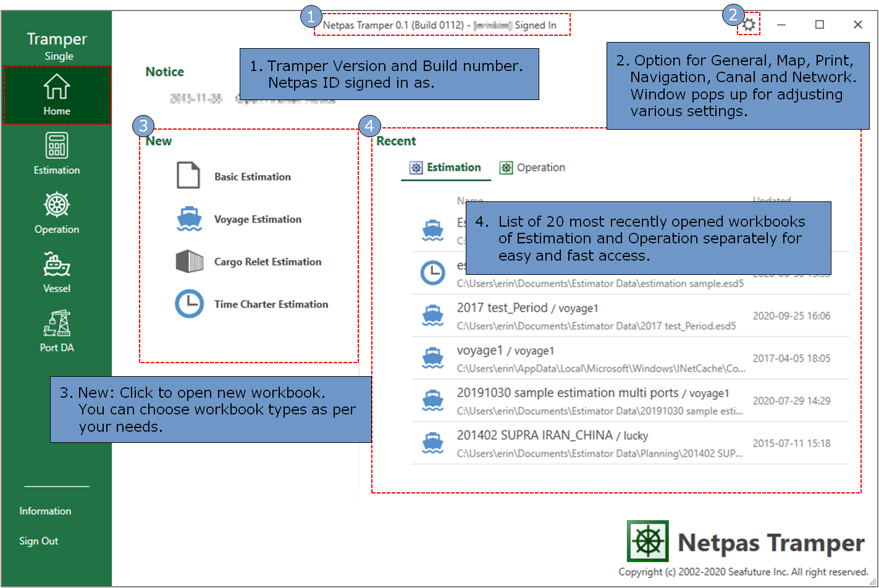This screenshot has width=879, height=588.
Task: Sign Out of Netpas account
Action: [x=39, y=541]
